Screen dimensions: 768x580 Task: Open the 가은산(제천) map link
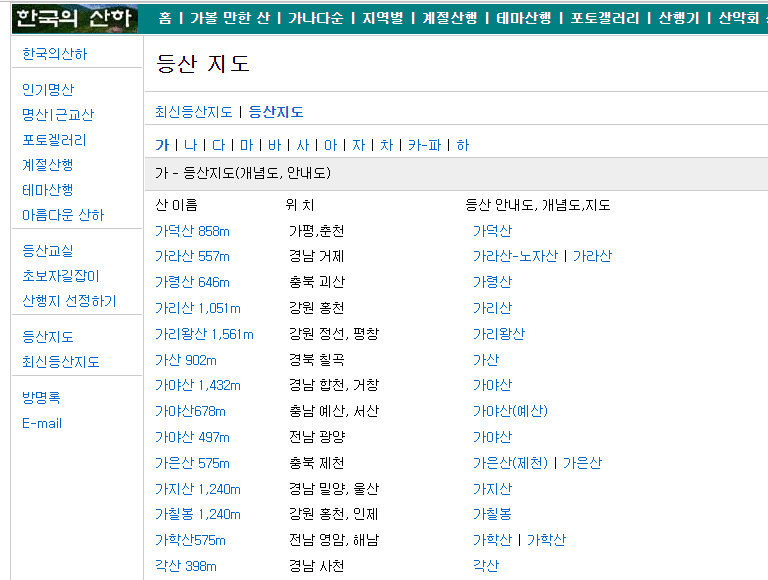coord(510,463)
